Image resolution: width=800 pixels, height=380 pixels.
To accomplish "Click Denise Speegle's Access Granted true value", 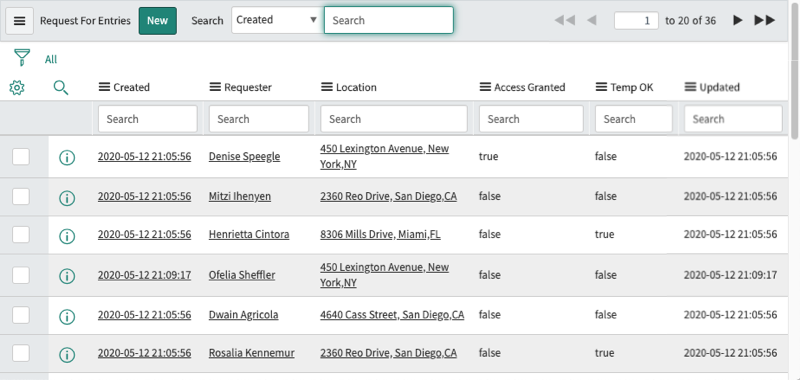I will tap(488, 157).
